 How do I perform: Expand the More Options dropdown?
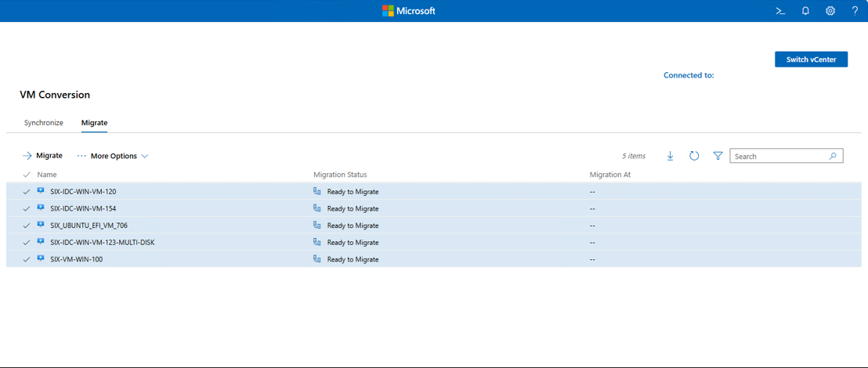(113, 156)
